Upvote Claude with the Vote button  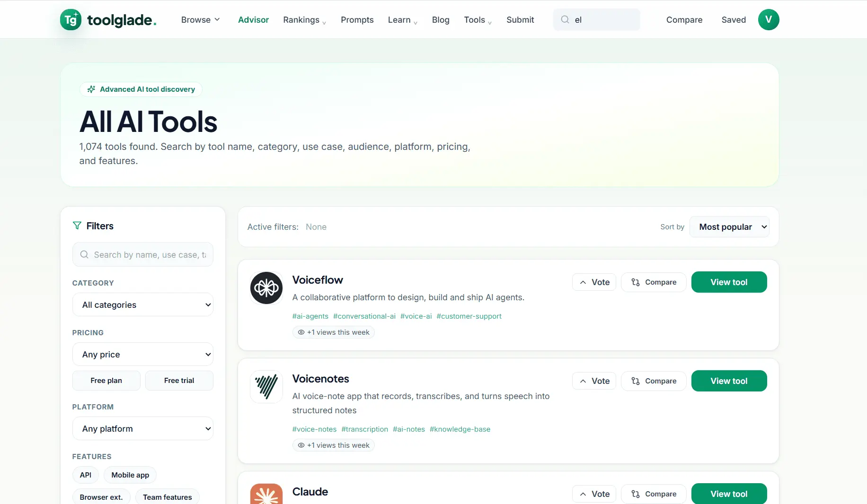point(594,494)
